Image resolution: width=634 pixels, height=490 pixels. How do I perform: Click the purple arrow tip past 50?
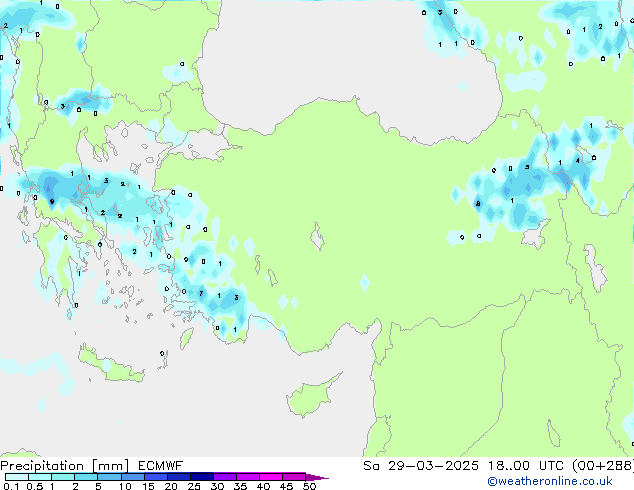click(317, 477)
